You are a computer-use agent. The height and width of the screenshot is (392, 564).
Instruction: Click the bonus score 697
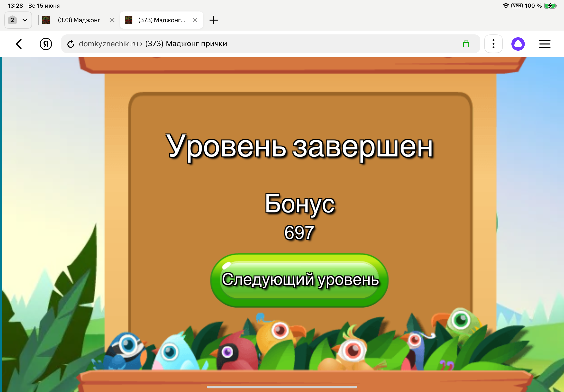(299, 233)
